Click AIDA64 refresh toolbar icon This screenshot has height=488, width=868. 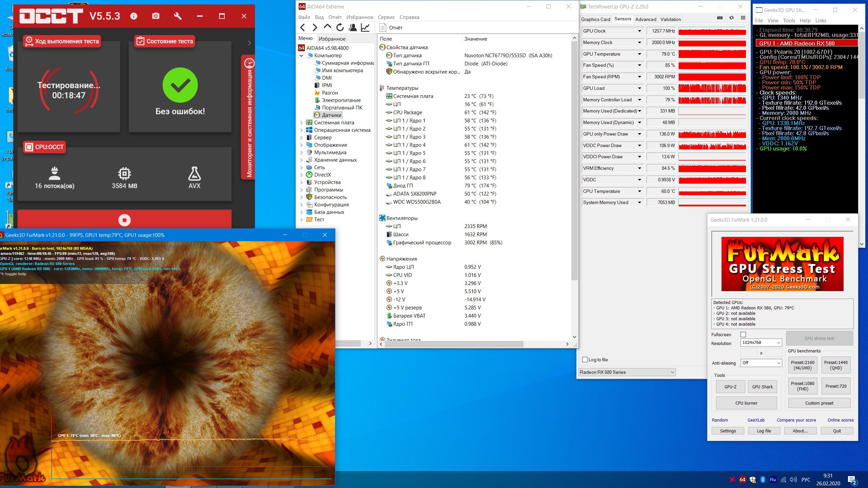340,27
